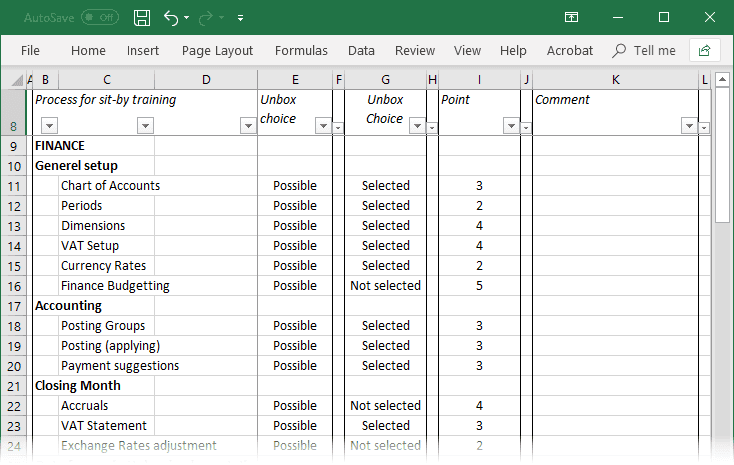Click the Share icon button
The width and height of the screenshot is (734, 465).
pos(705,50)
